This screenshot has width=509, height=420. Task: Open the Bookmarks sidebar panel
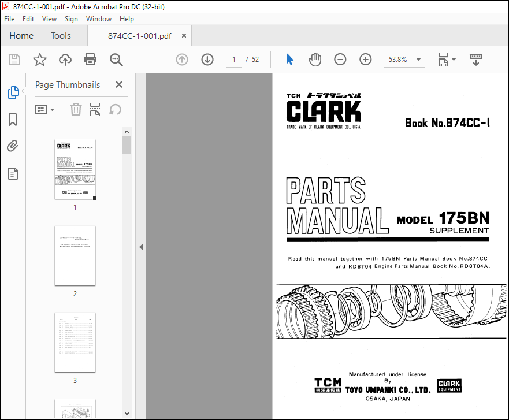point(13,120)
